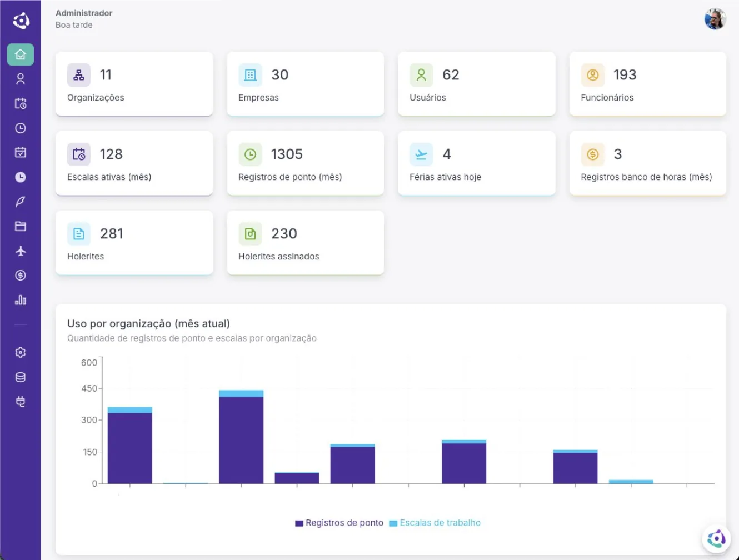
Task: Click the app logo in the sidebar
Action: coord(21,21)
